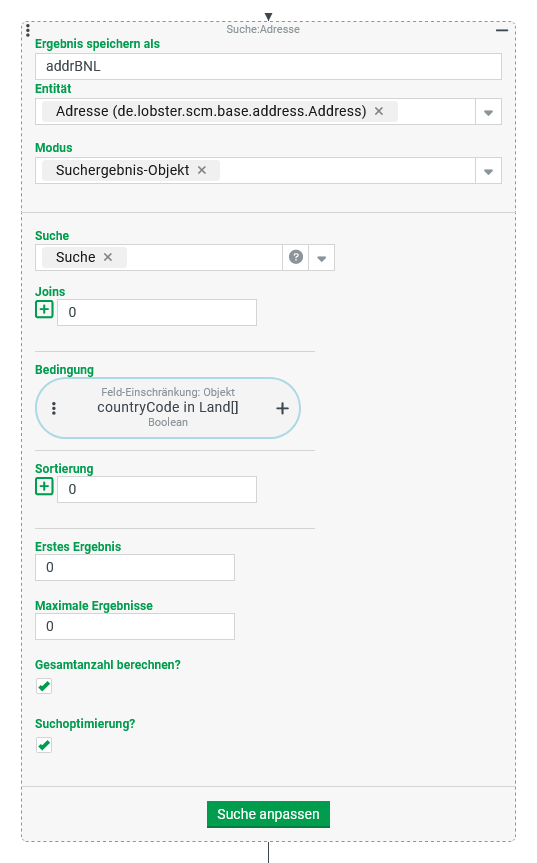Click the Suche anpassen button

(268, 814)
